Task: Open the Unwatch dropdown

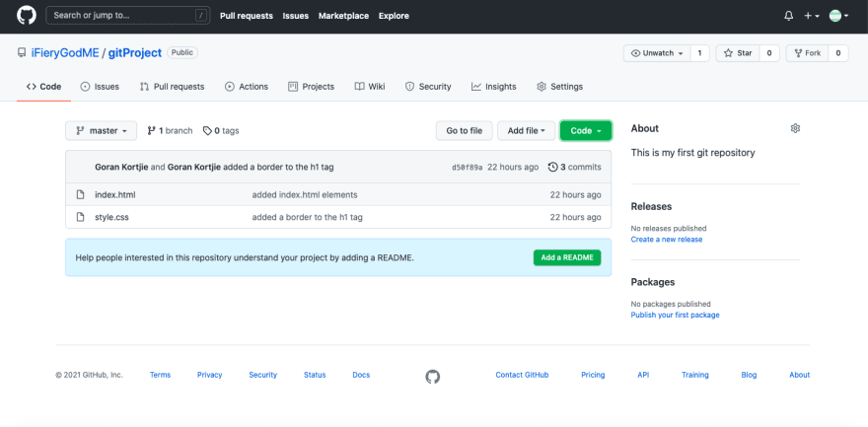Action: (657, 53)
